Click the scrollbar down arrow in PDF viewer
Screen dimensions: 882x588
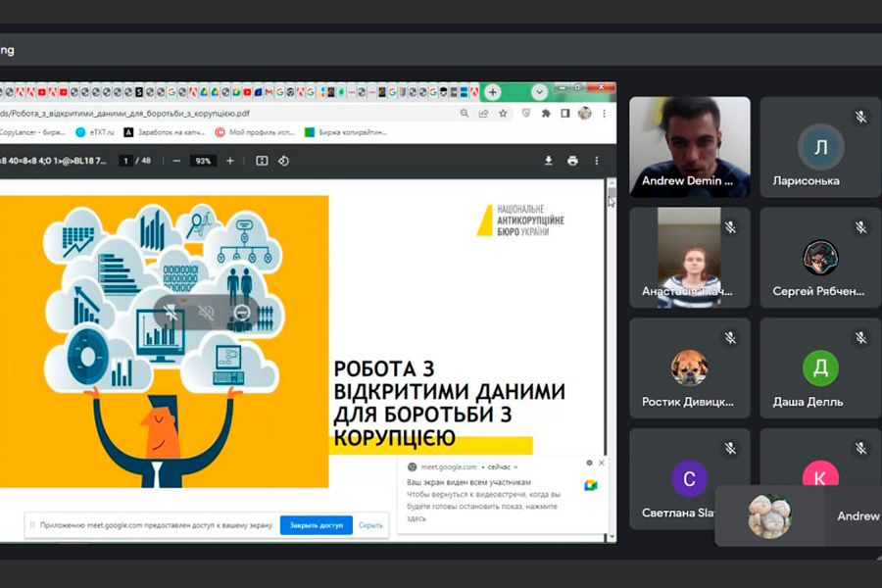pyautogui.click(x=612, y=537)
